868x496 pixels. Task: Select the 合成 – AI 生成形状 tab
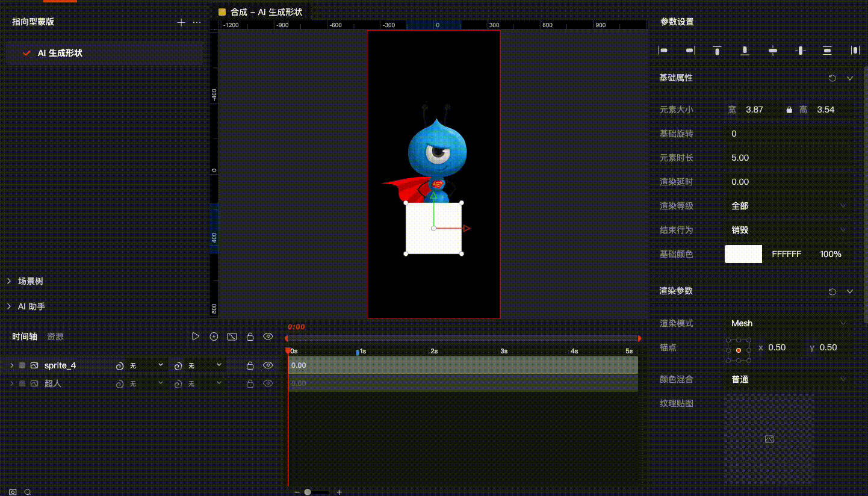click(261, 12)
